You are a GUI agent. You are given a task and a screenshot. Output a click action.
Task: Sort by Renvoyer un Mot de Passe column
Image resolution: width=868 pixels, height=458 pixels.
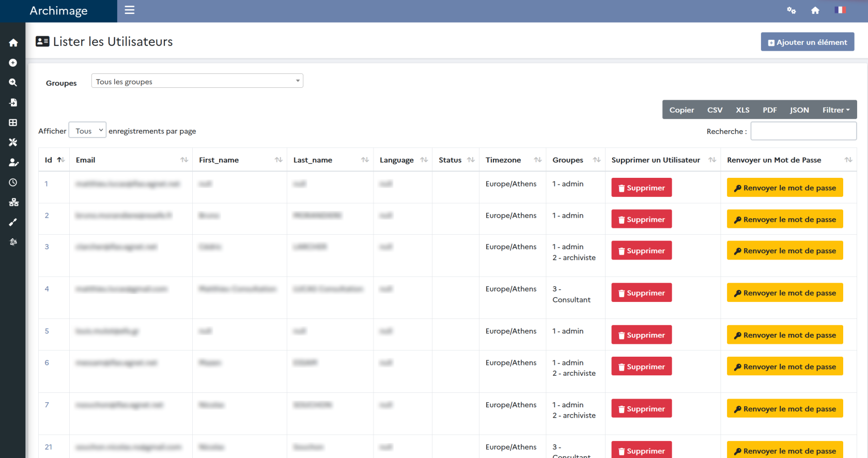click(x=789, y=160)
